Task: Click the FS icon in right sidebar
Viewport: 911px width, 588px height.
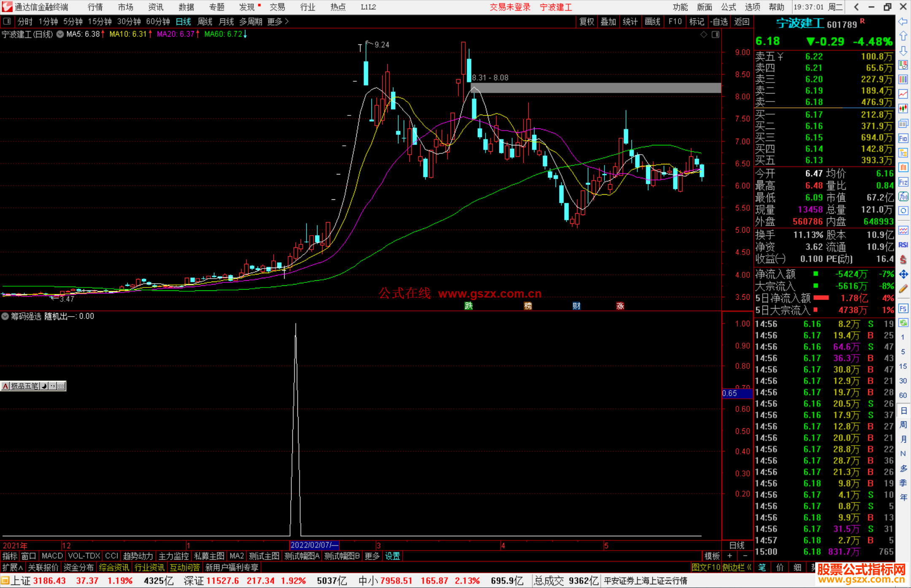Action: 903,309
